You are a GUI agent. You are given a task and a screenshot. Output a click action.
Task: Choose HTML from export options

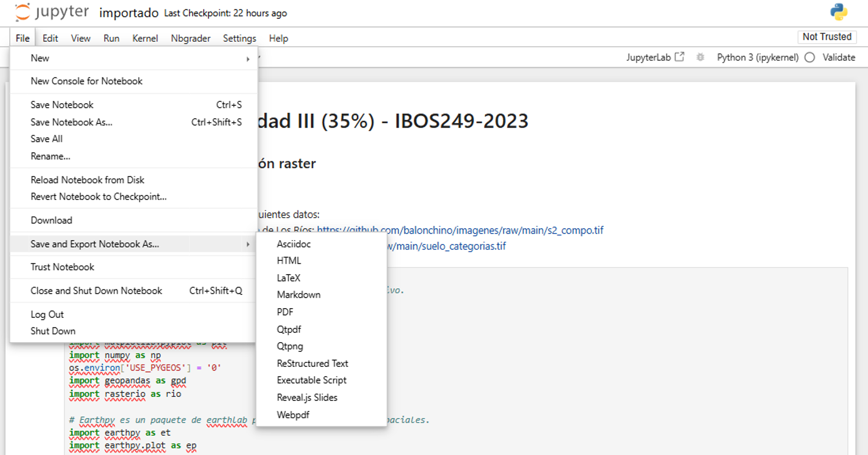[289, 260]
